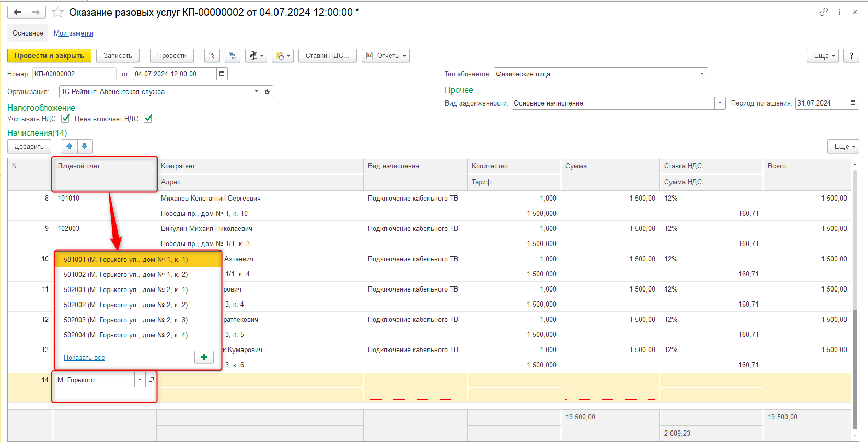Open the table Еще menu
This screenshot has height=443, width=868.
click(x=843, y=146)
